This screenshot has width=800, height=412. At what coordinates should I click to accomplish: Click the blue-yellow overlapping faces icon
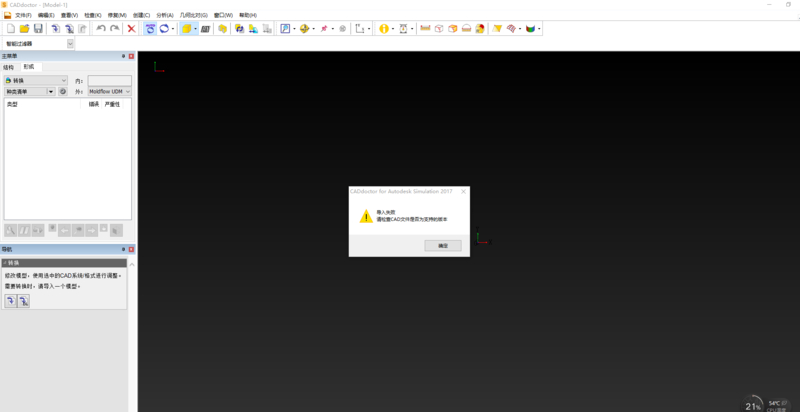point(239,29)
